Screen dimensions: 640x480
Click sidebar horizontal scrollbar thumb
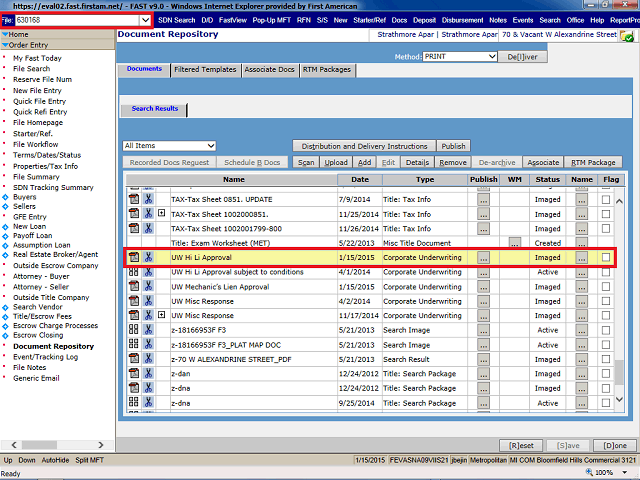[40, 444]
